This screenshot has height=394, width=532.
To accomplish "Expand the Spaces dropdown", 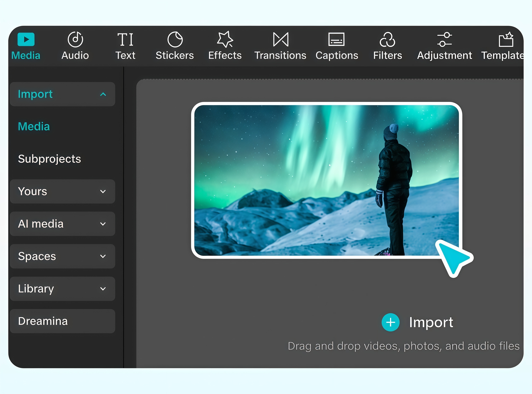I will pos(103,256).
